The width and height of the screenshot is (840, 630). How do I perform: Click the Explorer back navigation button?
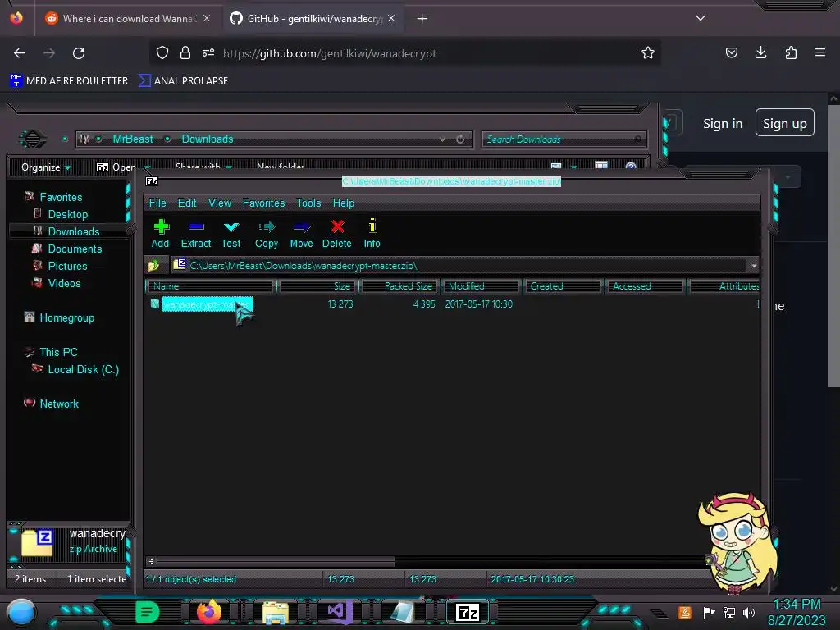(32, 139)
